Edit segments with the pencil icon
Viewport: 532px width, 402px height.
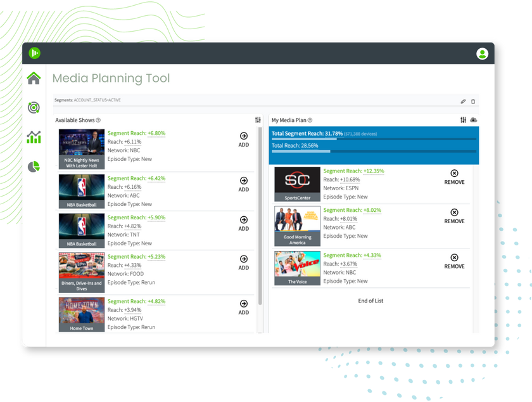point(463,101)
